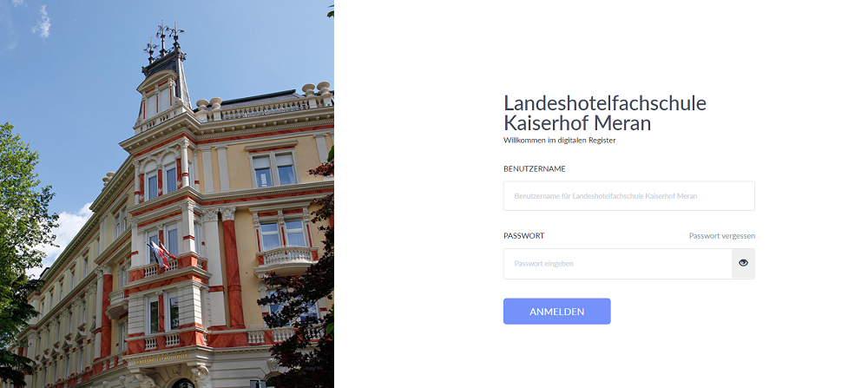Click the ANMELDEN button
Screen dimensions: 868x388
pyautogui.click(x=557, y=311)
